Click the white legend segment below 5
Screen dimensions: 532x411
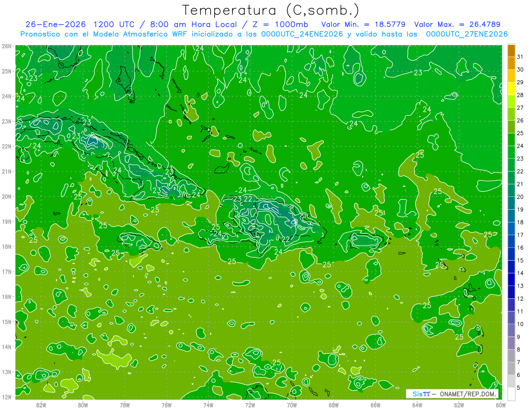click(x=511, y=394)
